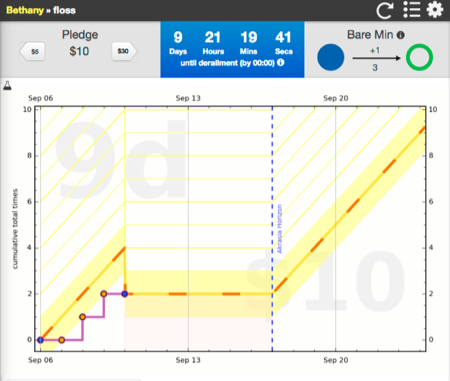Click the 'cumulative total times' axis label
Screen dimensions: 450x381
click(x=15, y=229)
